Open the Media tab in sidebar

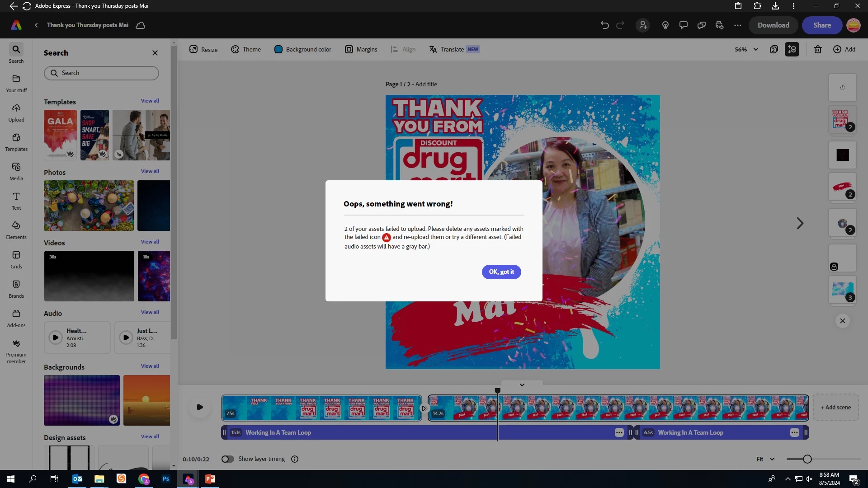tap(16, 172)
